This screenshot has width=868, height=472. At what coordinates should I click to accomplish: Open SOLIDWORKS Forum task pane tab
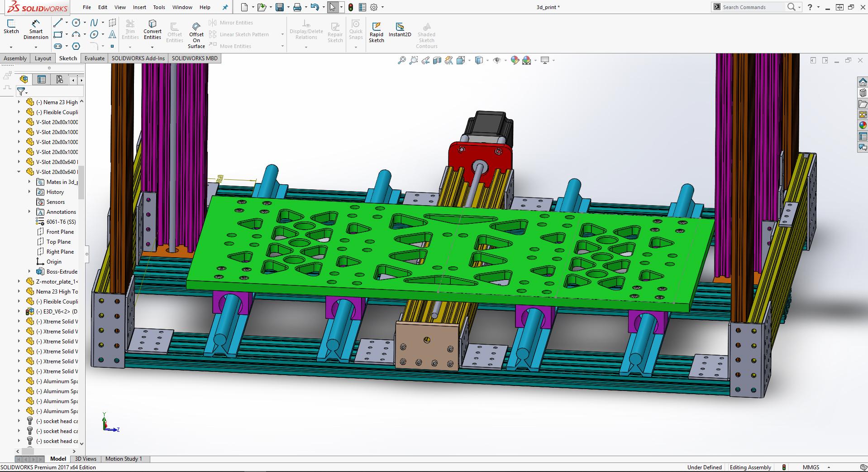(863, 147)
